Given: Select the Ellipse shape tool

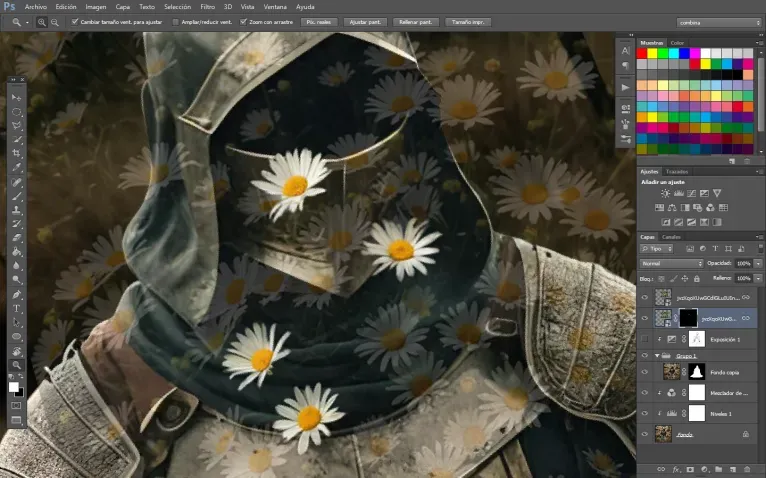Looking at the screenshot, I should tap(16, 337).
